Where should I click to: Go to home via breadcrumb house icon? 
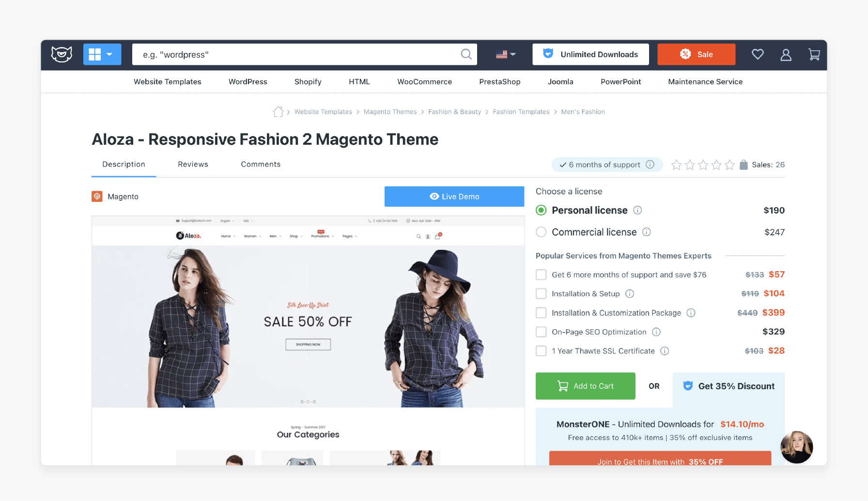278,112
